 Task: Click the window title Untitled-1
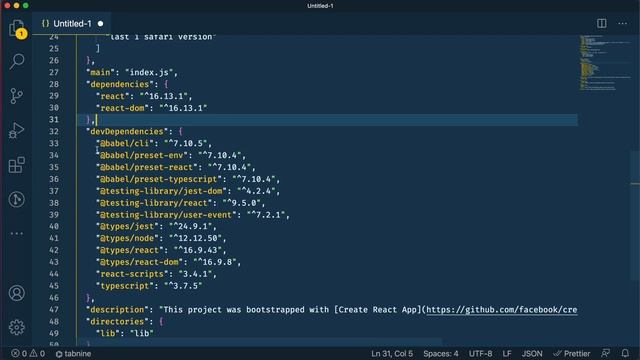click(320, 6)
